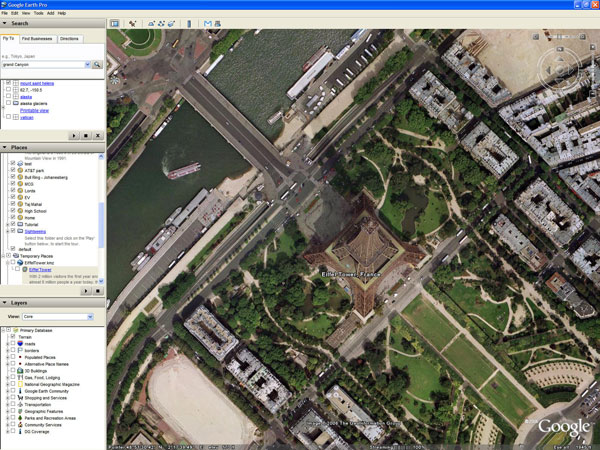Click the AT&T park placemark icon
The width and height of the screenshot is (600, 450).
[20, 171]
